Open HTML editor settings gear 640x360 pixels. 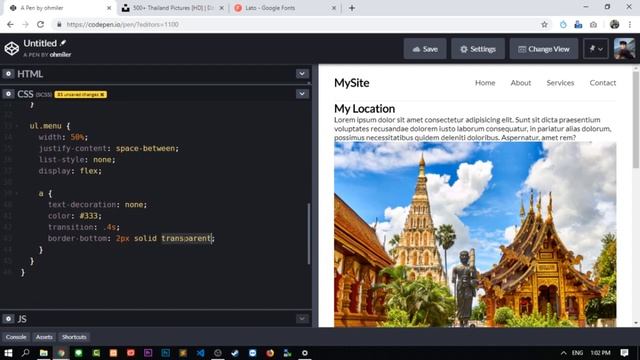pos(8,74)
